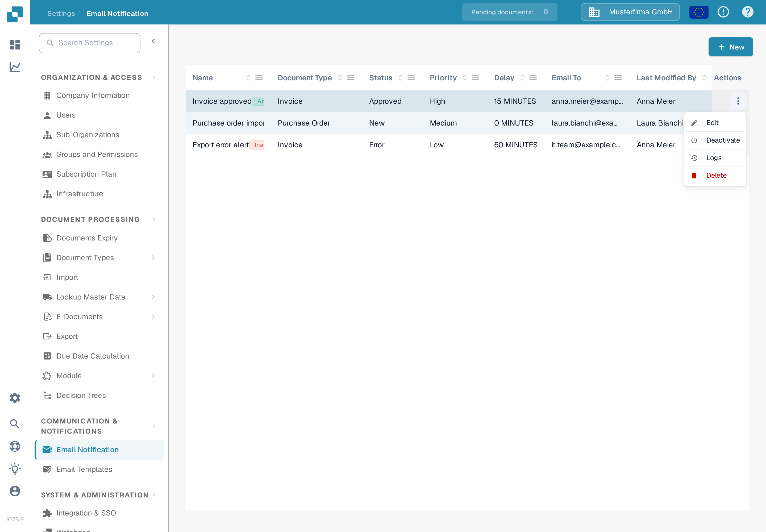Open the alert exclamation icon in header
This screenshot has height=532, width=766.
(723, 12)
